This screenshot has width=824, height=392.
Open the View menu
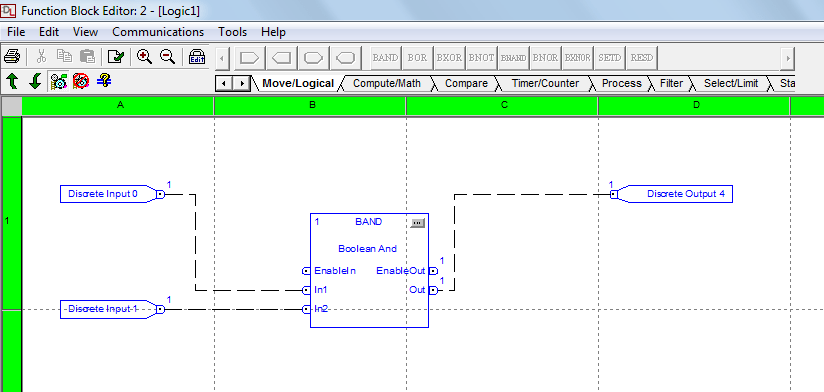(x=85, y=32)
